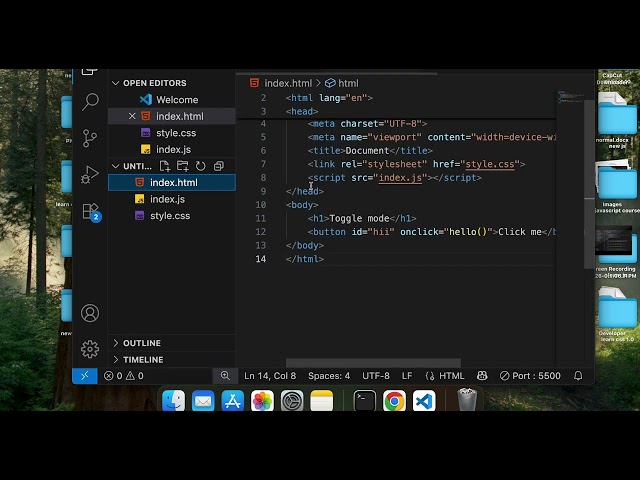Open the Run and Debug view
This screenshot has height=480, width=640.
pyautogui.click(x=90, y=175)
